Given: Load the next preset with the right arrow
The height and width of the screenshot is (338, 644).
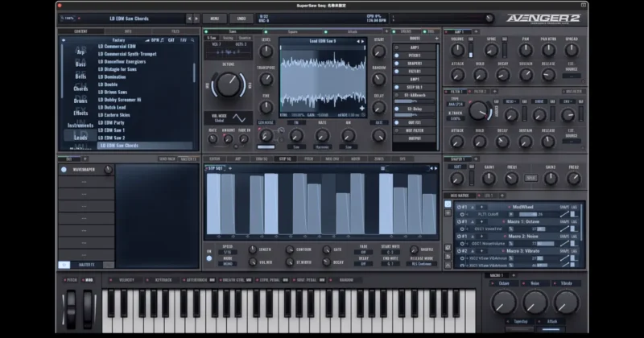Looking at the screenshot, I should coord(196,19).
